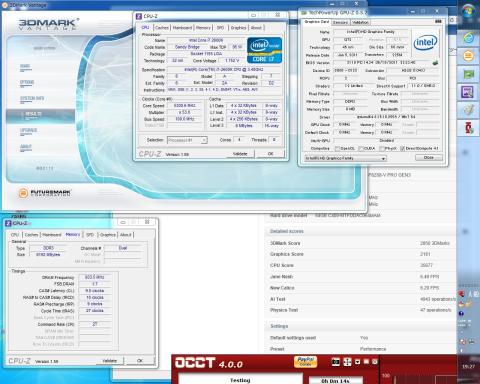Click the 3DMark Score row
This screenshot has width=480, height=384.
360,243
